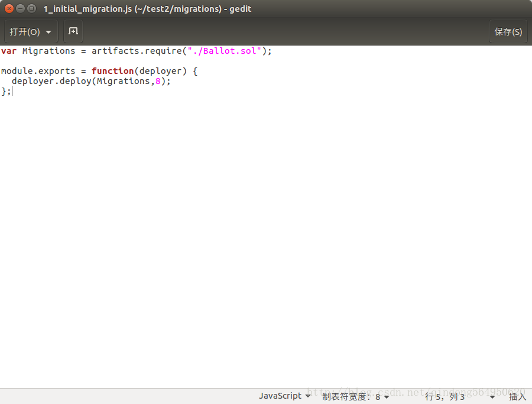Click the function keyword
The height and width of the screenshot is (404, 532).
click(x=113, y=71)
